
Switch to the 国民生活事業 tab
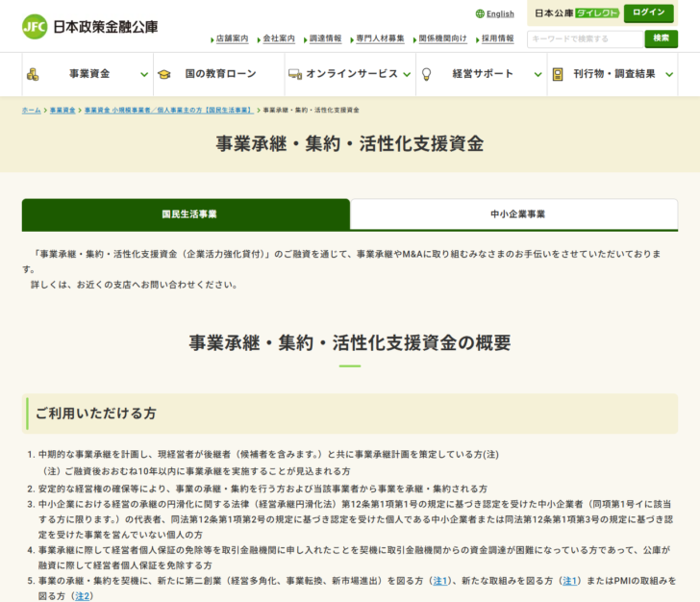(186, 214)
